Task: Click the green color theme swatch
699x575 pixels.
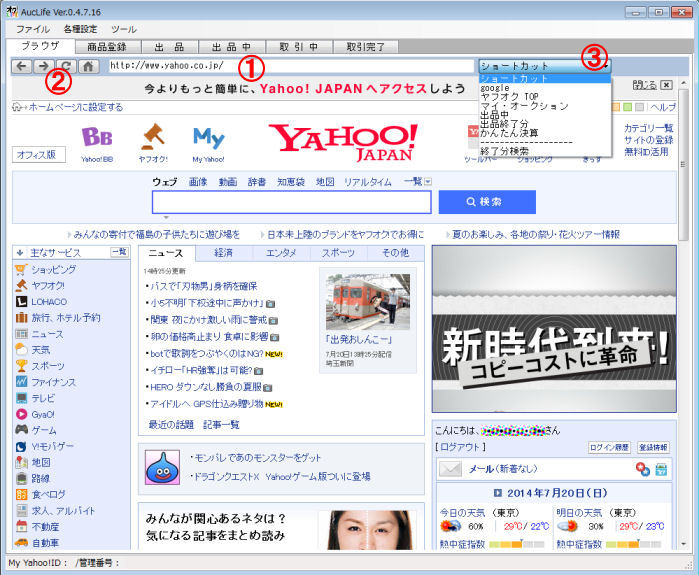Action: pos(628,107)
